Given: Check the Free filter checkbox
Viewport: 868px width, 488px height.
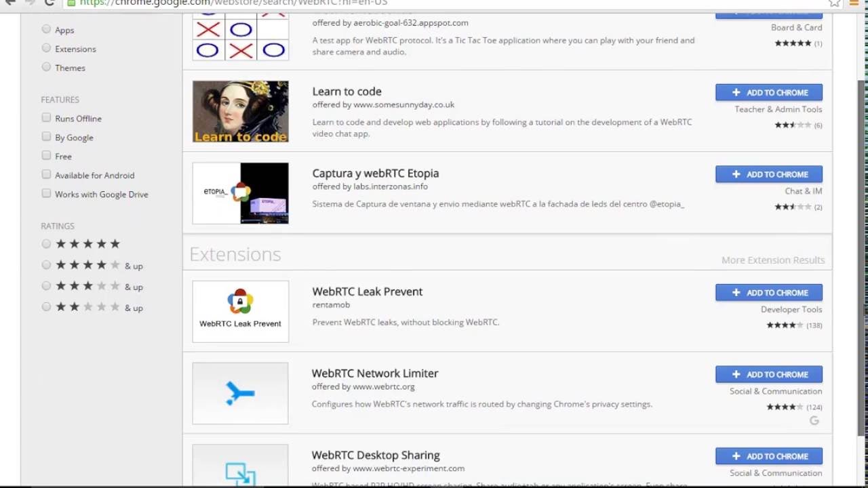Looking at the screenshot, I should pos(46,156).
